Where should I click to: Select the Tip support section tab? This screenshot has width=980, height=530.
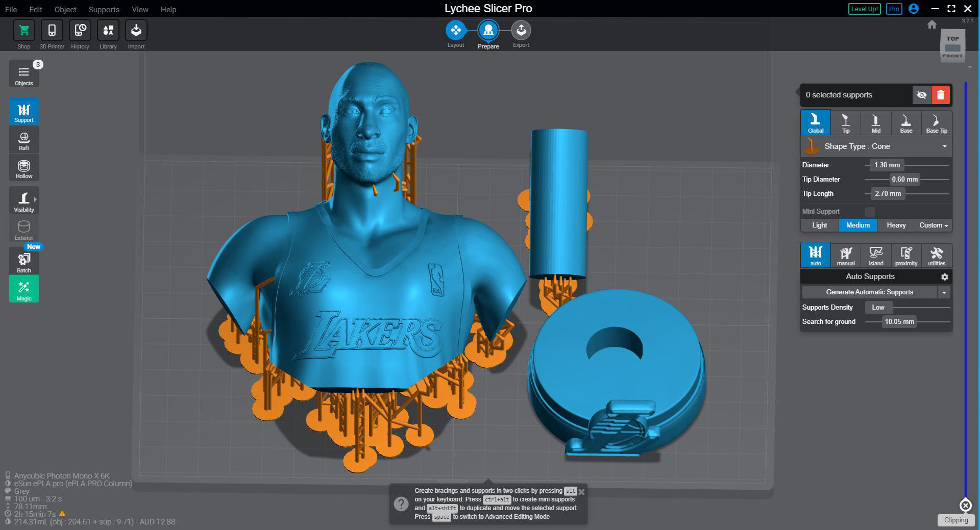pos(846,123)
